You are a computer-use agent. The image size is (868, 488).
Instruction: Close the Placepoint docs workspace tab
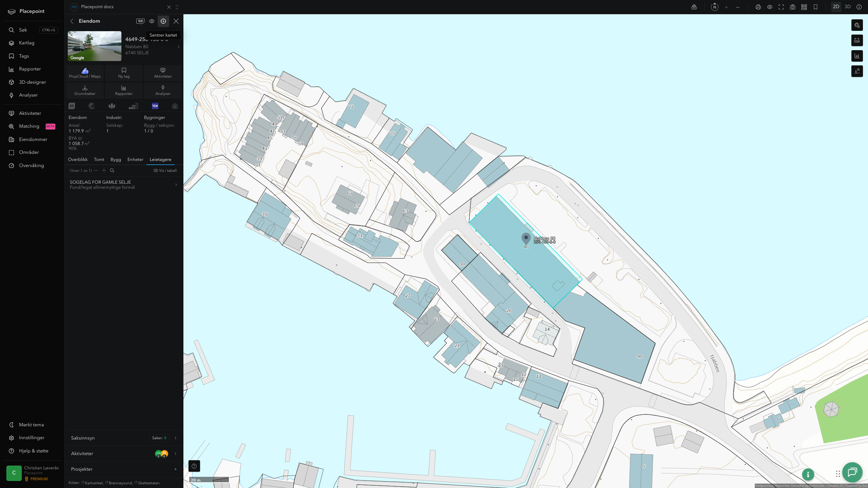tap(169, 7)
